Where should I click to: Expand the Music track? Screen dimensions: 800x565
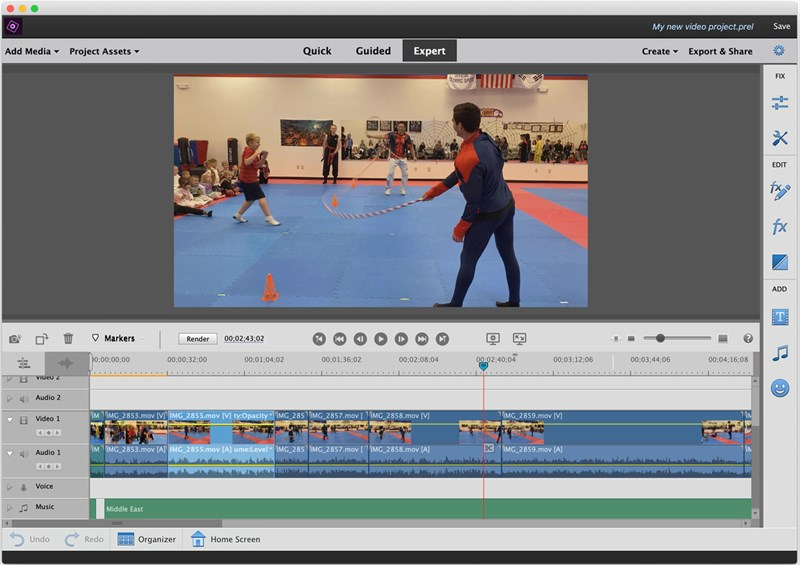point(10,508)
